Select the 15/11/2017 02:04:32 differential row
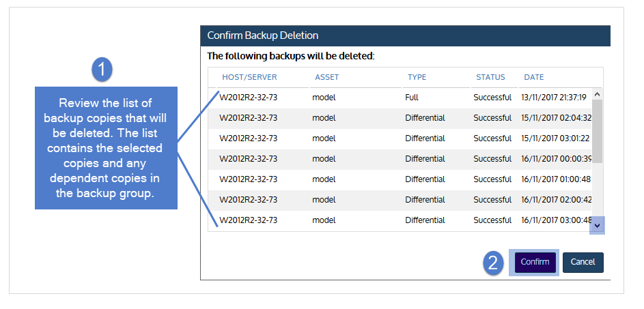The width and height of the screenshot is (644, 309). pos(400,118)
